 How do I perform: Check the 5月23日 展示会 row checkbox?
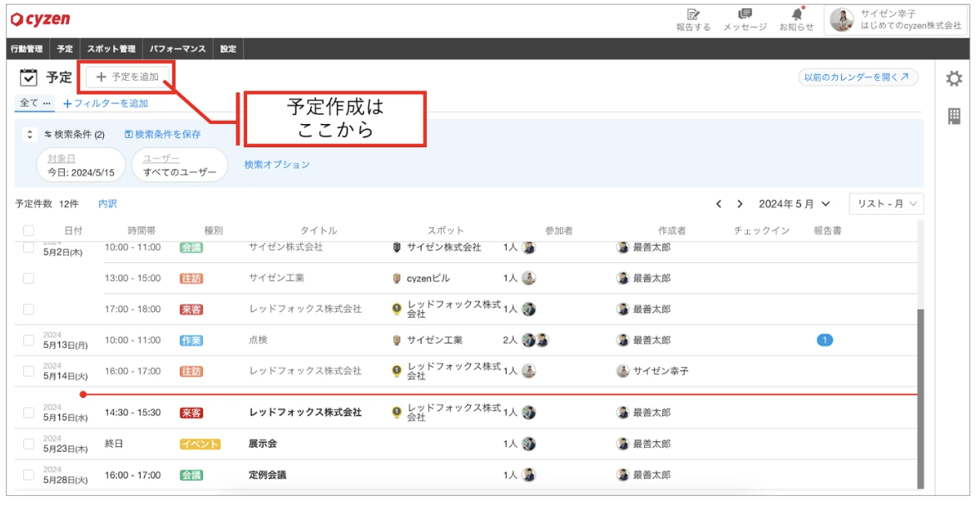point(29,444)
